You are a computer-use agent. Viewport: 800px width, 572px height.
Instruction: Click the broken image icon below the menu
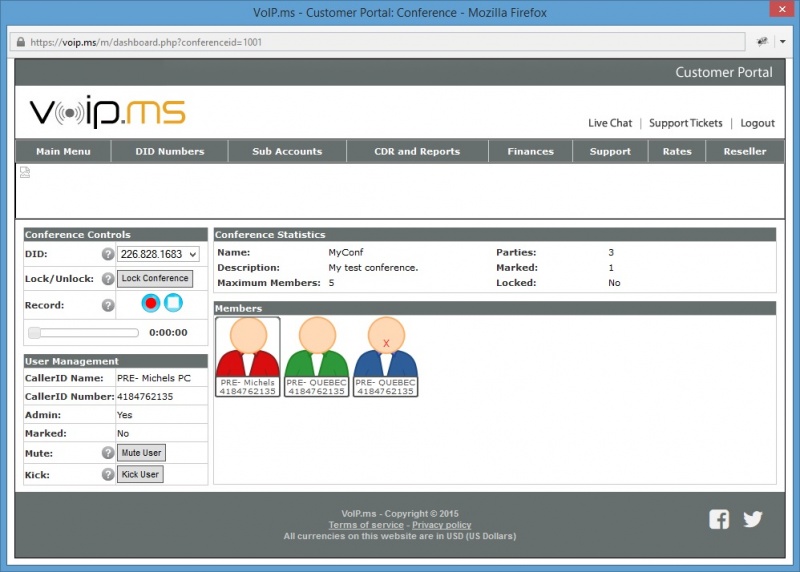coord(25,172)
